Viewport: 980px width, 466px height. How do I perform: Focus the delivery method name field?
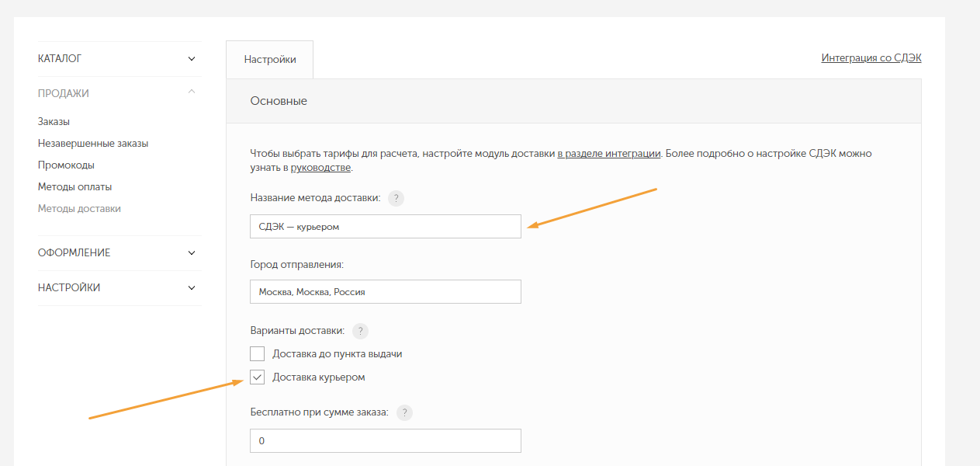tap(386, 227)
